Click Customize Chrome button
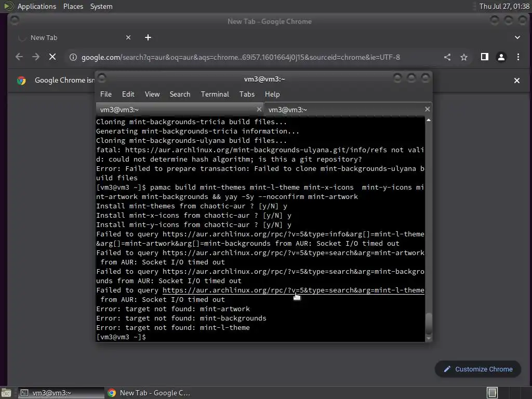This screenshot has height=399, width=532. pyautogui.click(x=478, y=369)
